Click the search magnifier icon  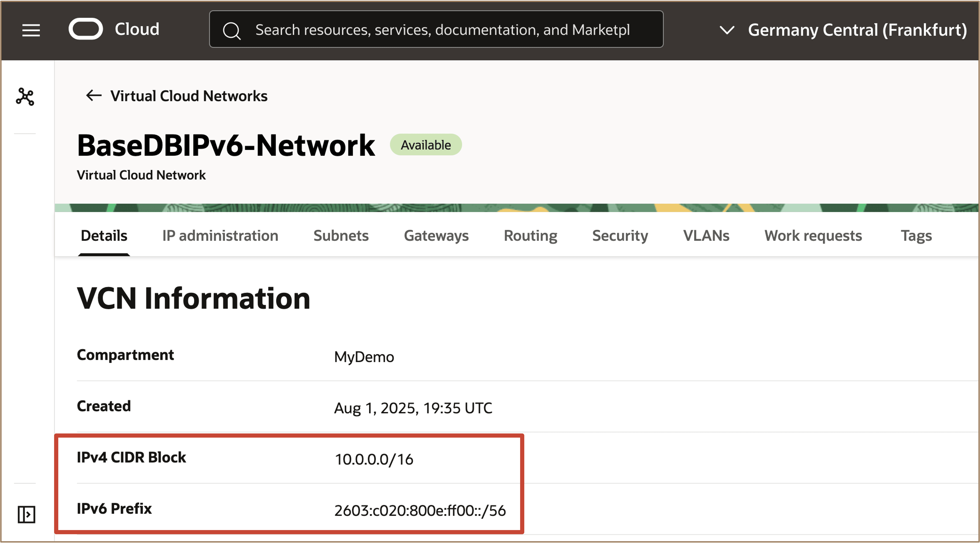coord(231,30)
